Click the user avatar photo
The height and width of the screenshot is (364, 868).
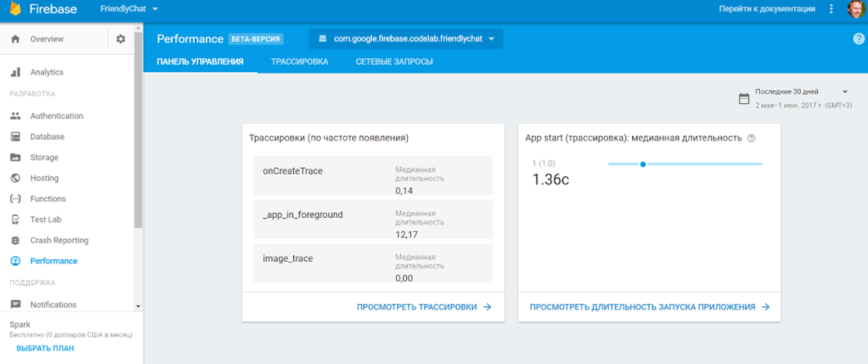[856, 9]
